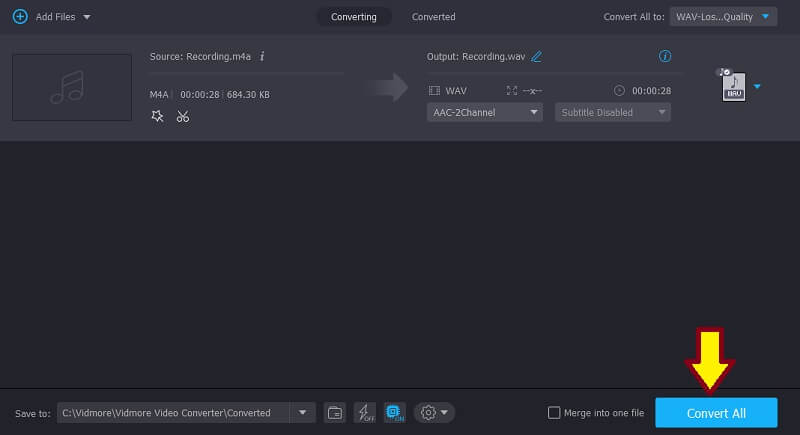
Task: Switch to the Converted tab
Action: click(x=433, y=17)
